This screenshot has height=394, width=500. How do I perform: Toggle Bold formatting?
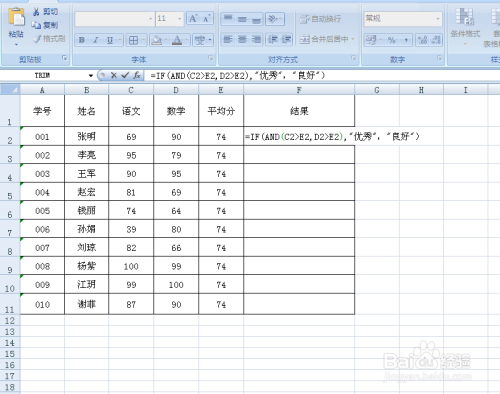[82, 40]
